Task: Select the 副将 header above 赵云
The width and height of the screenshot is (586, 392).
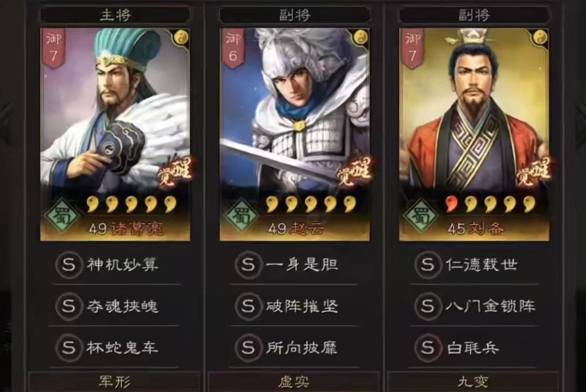Action: (295, 15)
